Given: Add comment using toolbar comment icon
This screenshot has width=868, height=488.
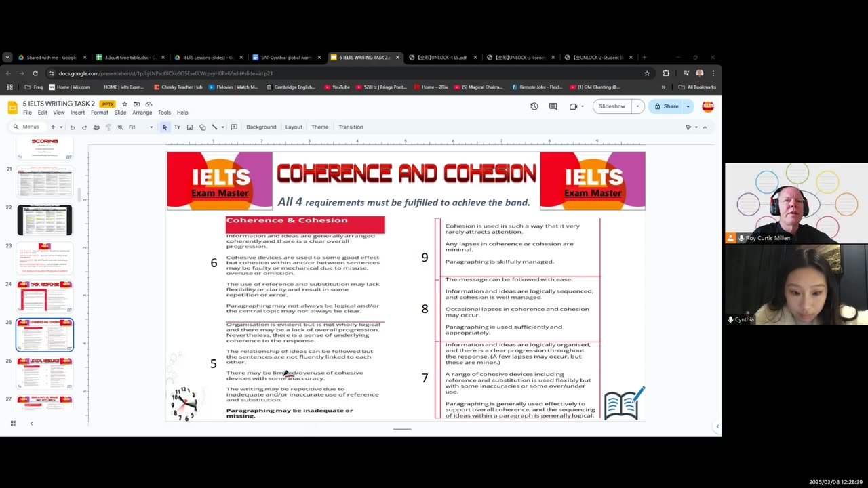Looking at the screenshot, I should click(x=234, y=127).
